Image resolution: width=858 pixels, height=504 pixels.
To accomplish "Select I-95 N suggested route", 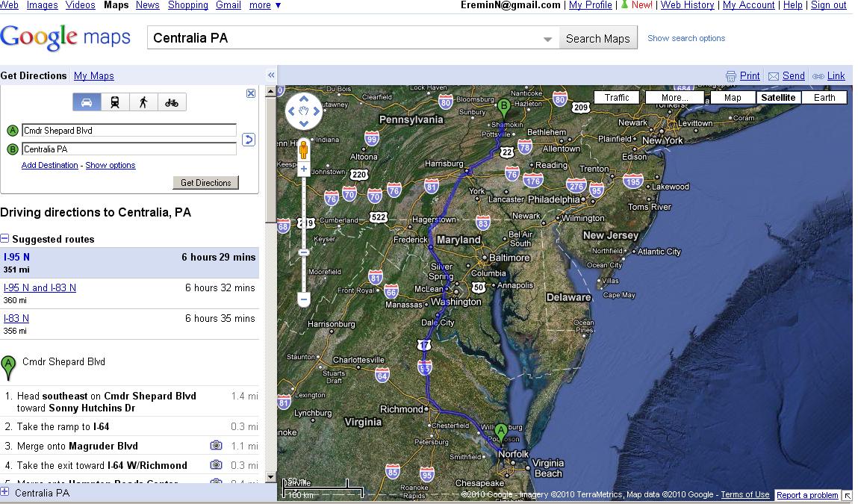I will pyautogui.click(x=129, y=263).
